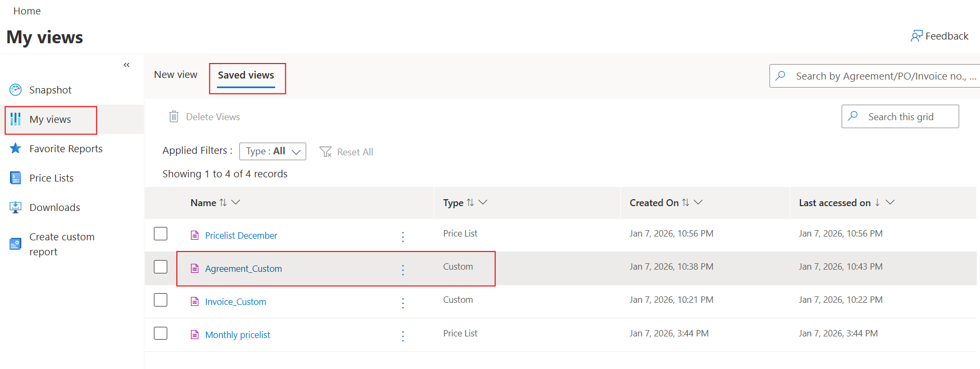Select the Agreement_Custom row checkbox
Image resolution: width=980 pixels, height=369 pixels.
(x=161, y=267)
